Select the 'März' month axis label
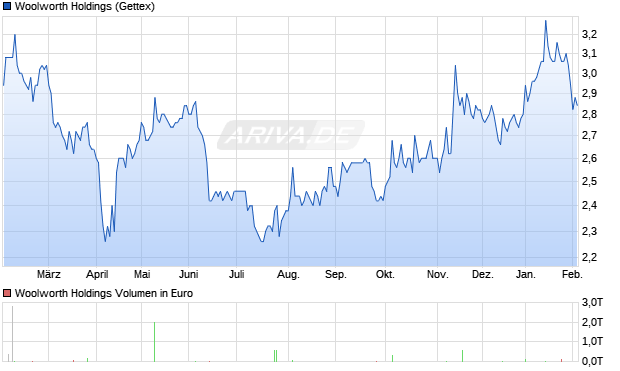This screenshot has width=620, height=371. tap(49, 274)
